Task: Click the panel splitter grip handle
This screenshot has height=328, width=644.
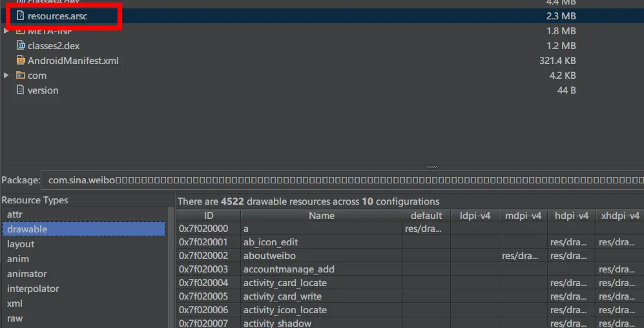Action: pos(432,167)
